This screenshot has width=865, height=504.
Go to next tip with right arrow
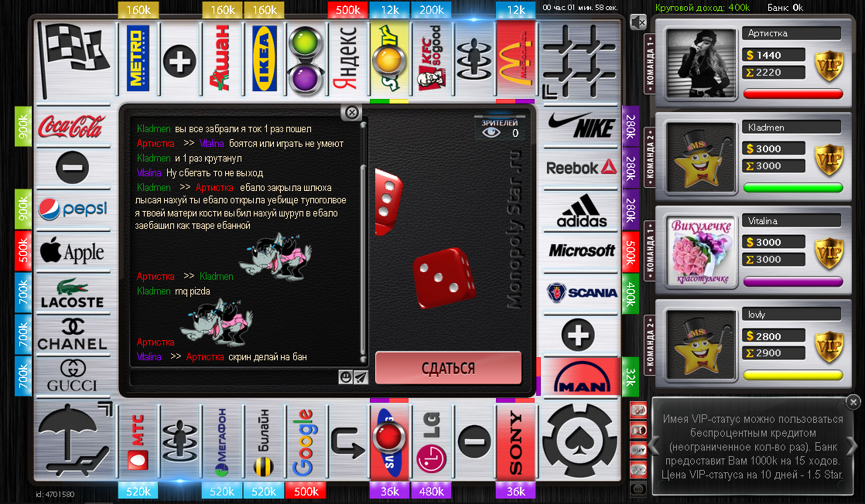pos(853,446)
